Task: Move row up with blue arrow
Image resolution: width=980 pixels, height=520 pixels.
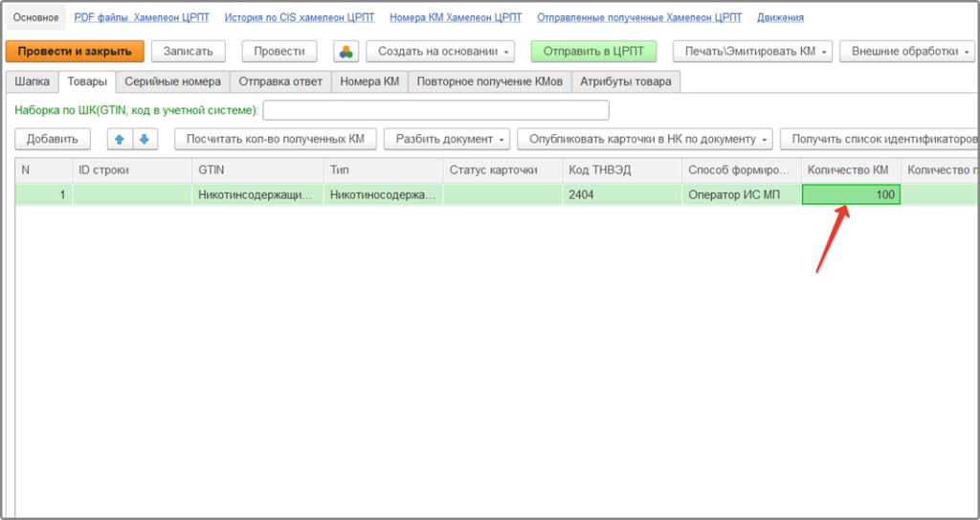Action: point(120,139)
